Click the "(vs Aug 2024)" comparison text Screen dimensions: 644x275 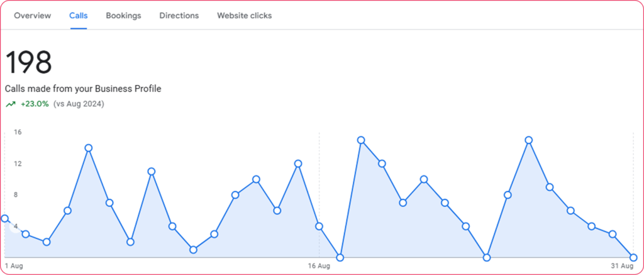79,104
